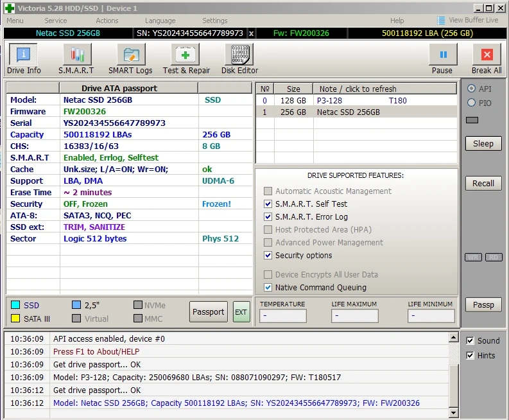Click the Passport button
509x420 pixels.
tap(209, 312)
